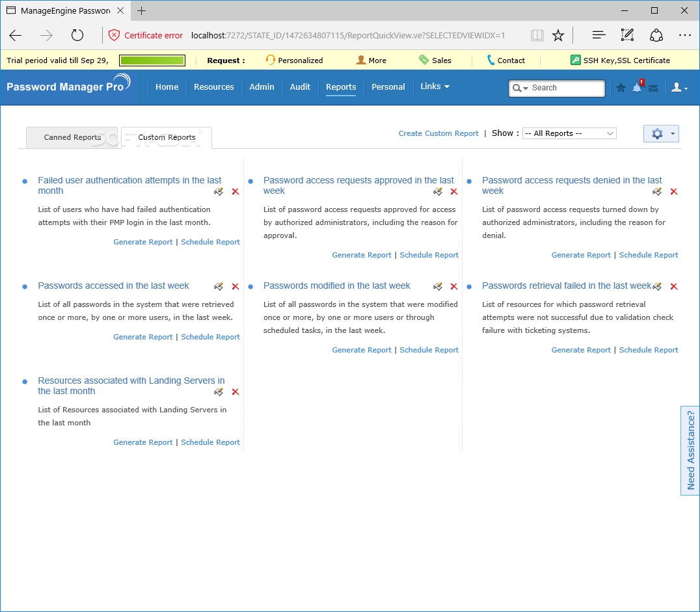This screenshot has height=612, width=700.
Task: Click the Create Custom Report link
Action: (438, 133)
